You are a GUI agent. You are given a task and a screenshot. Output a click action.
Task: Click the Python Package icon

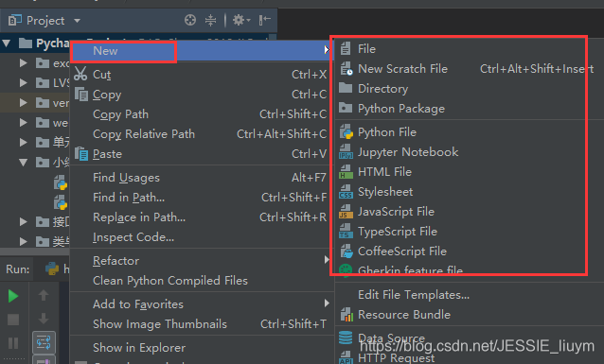pos(346,108)
